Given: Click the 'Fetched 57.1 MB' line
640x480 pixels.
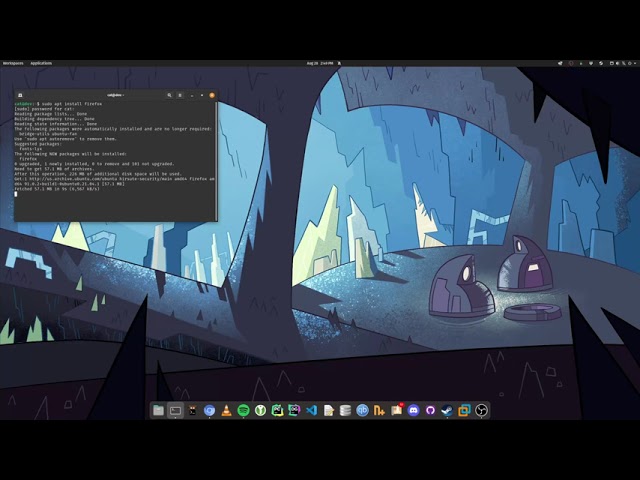Looking at the screenshot, I should 57,189.
